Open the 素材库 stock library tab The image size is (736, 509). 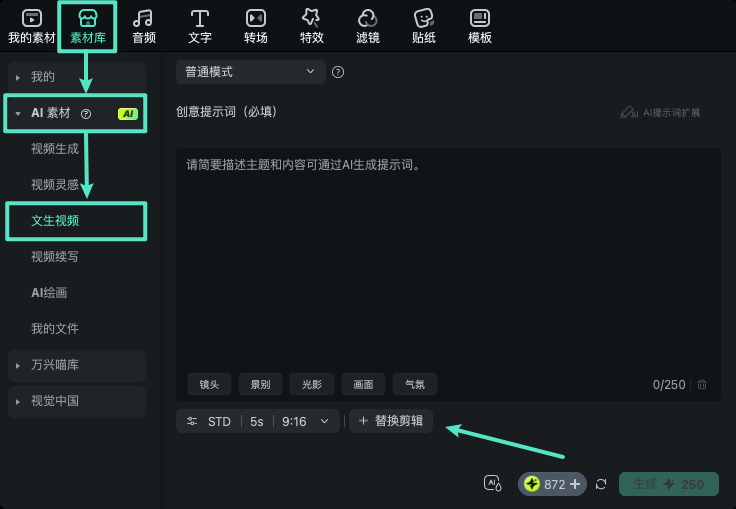point(88,27)
